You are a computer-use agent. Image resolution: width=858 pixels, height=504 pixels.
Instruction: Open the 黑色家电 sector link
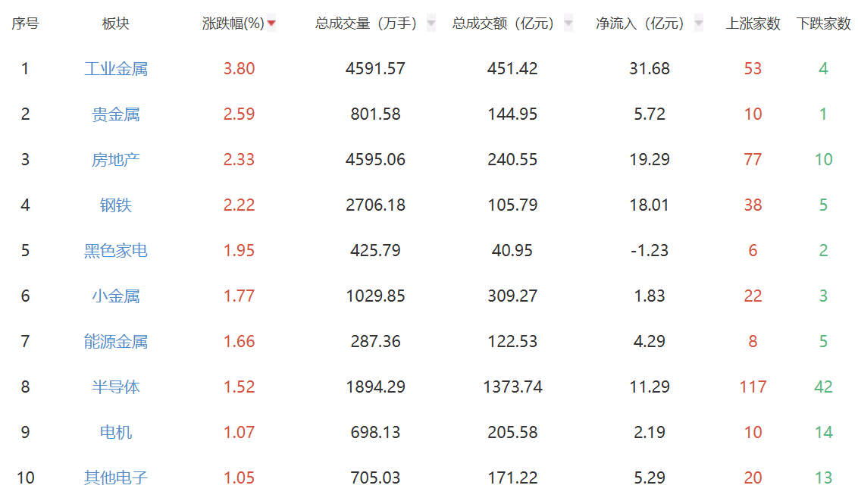(x=116, y=251)
